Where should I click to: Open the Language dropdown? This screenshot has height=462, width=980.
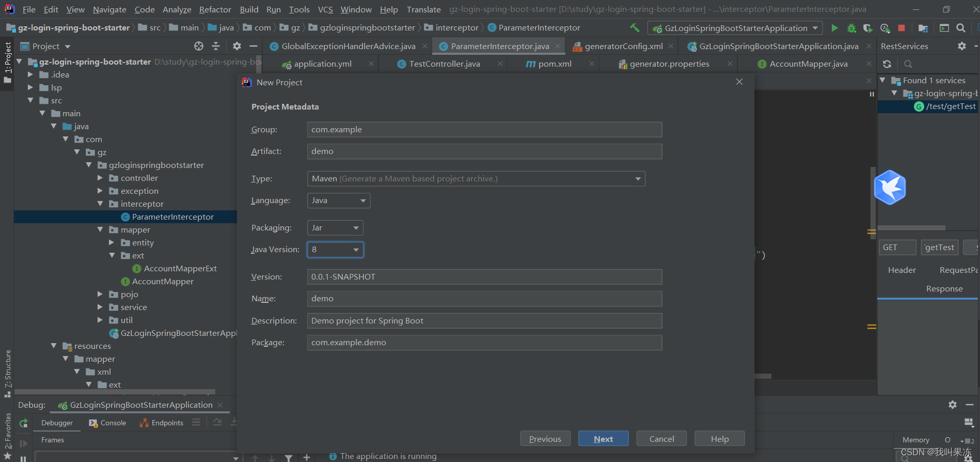[x=339, y=201]
